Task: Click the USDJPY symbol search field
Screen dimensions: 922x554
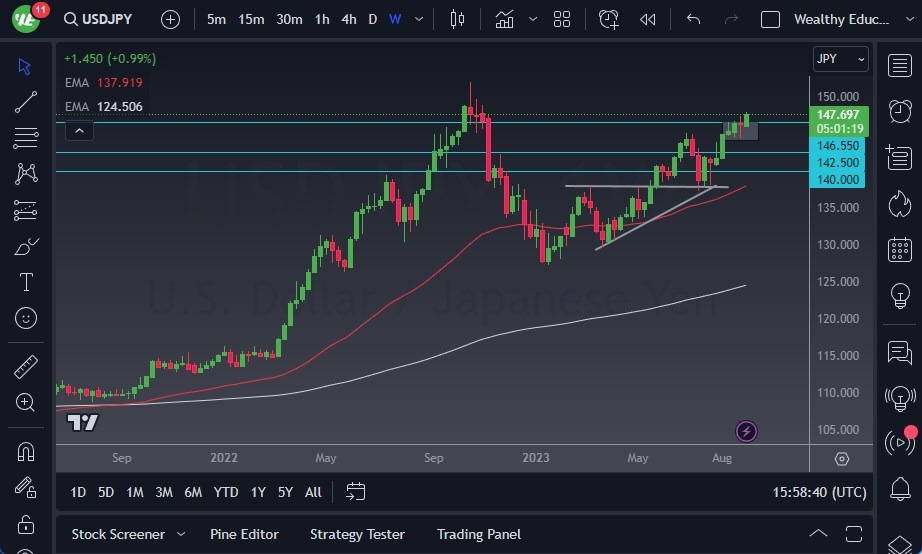Action: [108, 19]
